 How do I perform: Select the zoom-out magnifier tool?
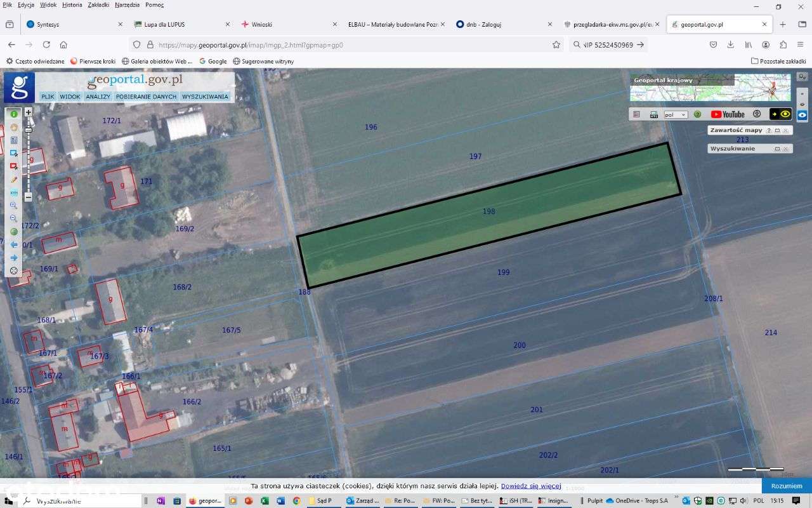(14, 218)
